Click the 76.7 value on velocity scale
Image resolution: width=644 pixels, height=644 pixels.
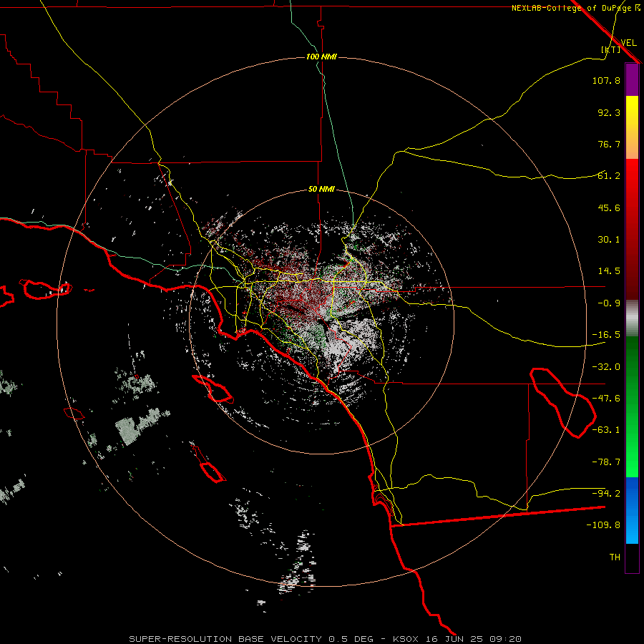(609, 144)
